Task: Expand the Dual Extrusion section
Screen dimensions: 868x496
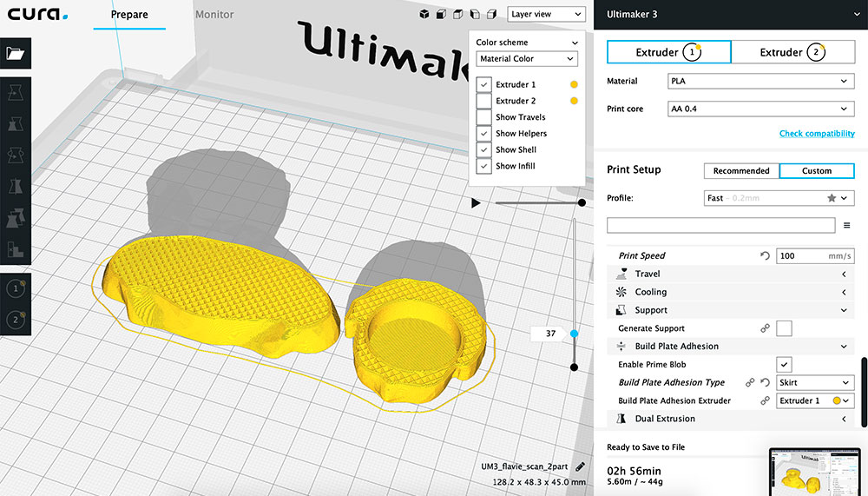Action: coord(730,419)
